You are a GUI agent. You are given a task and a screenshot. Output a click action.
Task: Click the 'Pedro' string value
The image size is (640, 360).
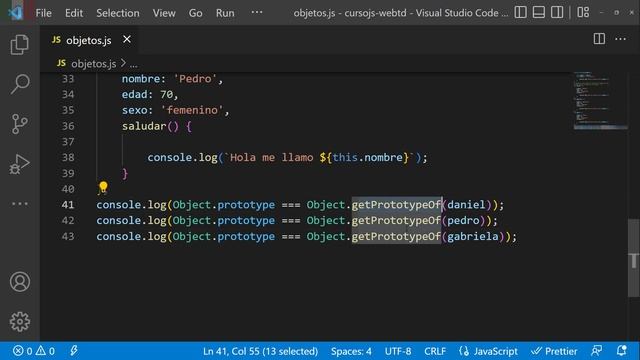(196, 79)
